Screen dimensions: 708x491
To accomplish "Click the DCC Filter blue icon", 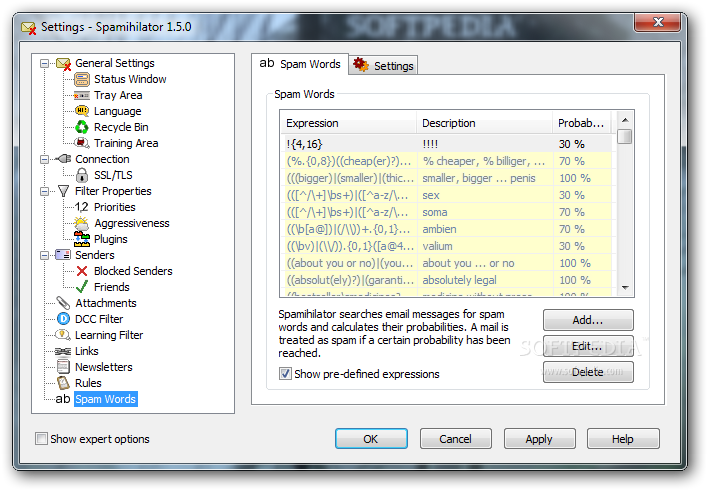I will point(64,319).
